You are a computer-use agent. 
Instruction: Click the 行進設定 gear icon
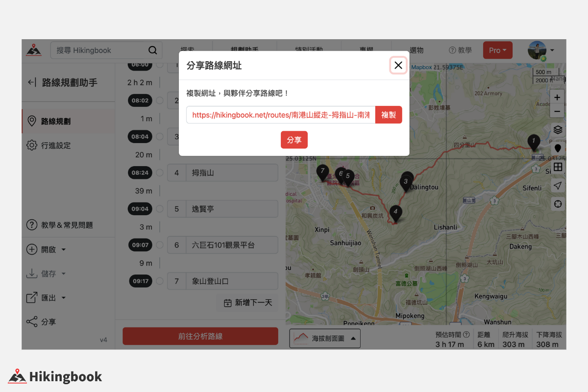coord(32,146)
